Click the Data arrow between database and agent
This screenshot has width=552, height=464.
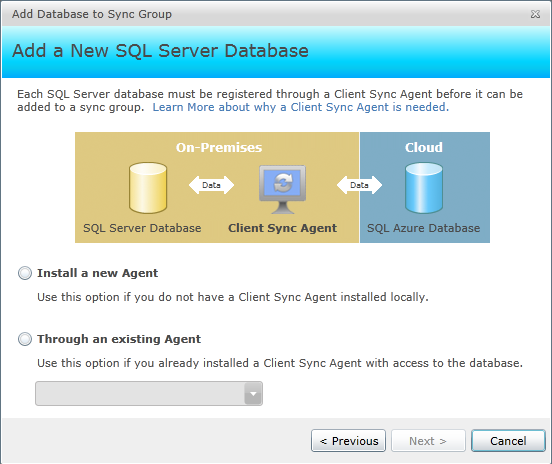[211, 185]
